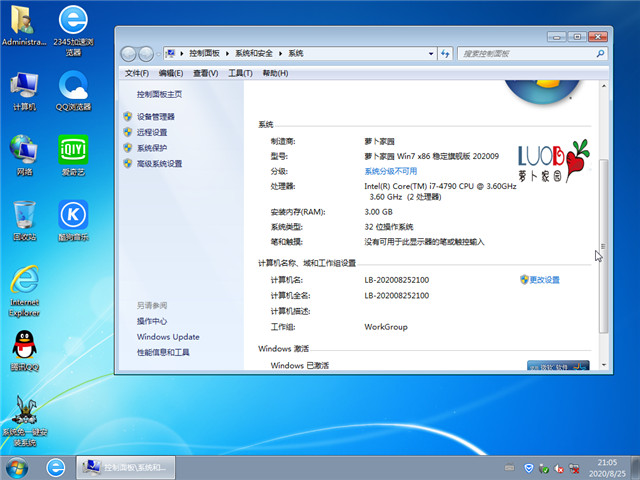This screenshot has width=640, height=480.
Task: Open the 编辑(E) menu
Action: [171, 73]
